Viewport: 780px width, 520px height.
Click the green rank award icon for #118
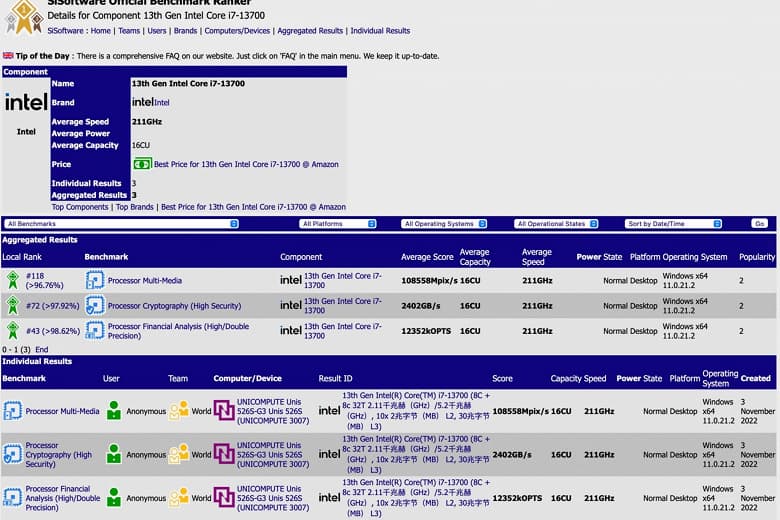tap(12, 280)
